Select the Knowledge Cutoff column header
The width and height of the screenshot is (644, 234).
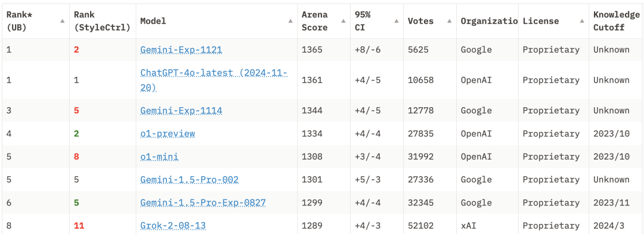tap(616, 21)
